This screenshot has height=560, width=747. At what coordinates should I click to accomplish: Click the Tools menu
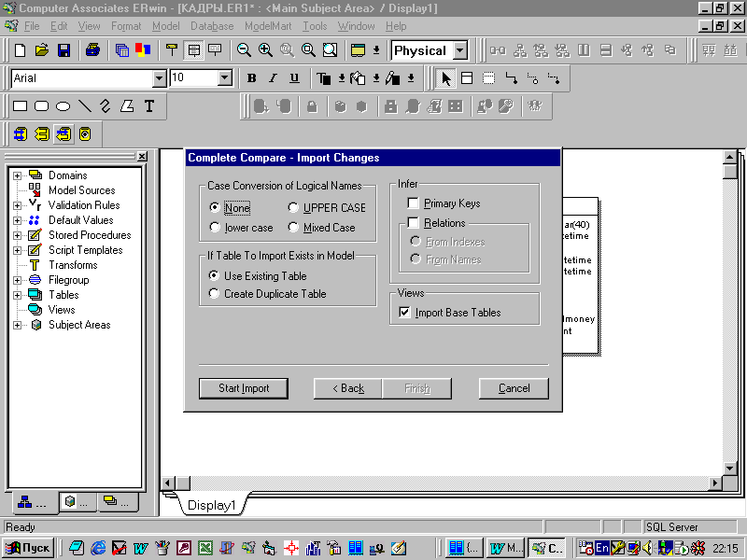click(315, 26)
